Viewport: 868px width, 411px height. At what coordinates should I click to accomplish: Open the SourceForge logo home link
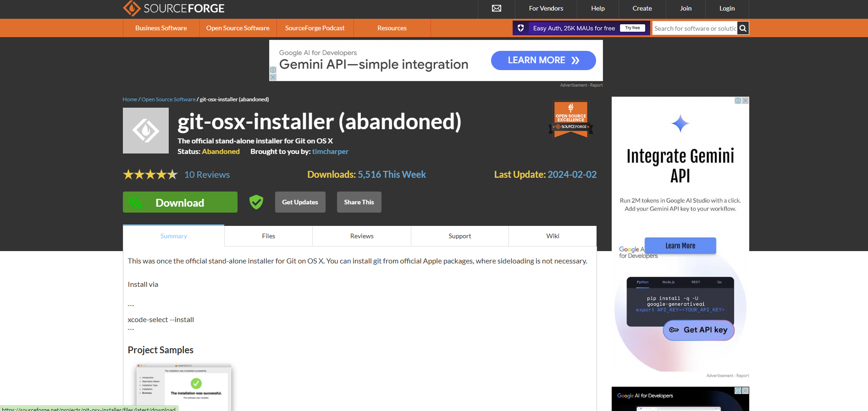[x=174, y=8]
